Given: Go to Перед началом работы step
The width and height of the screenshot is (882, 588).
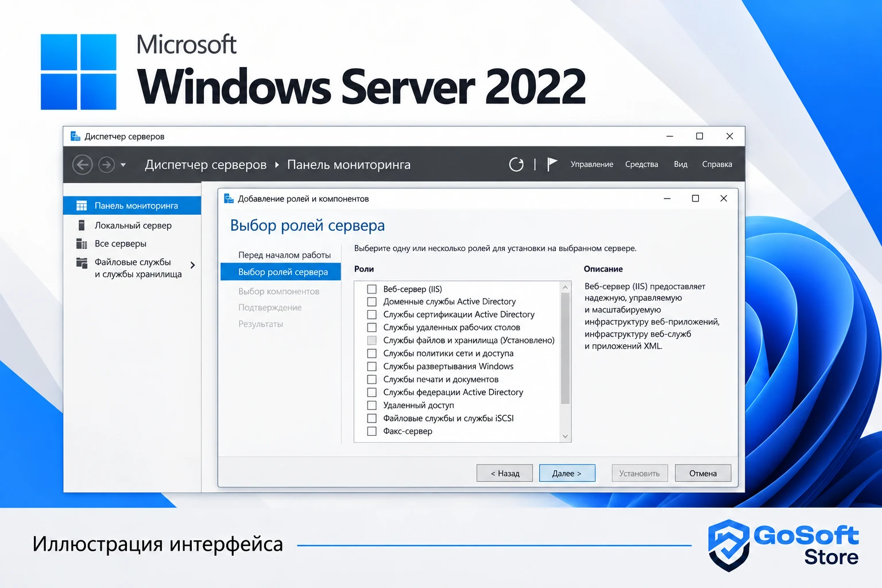Looking at the screenshot, I should coord(284,255).
